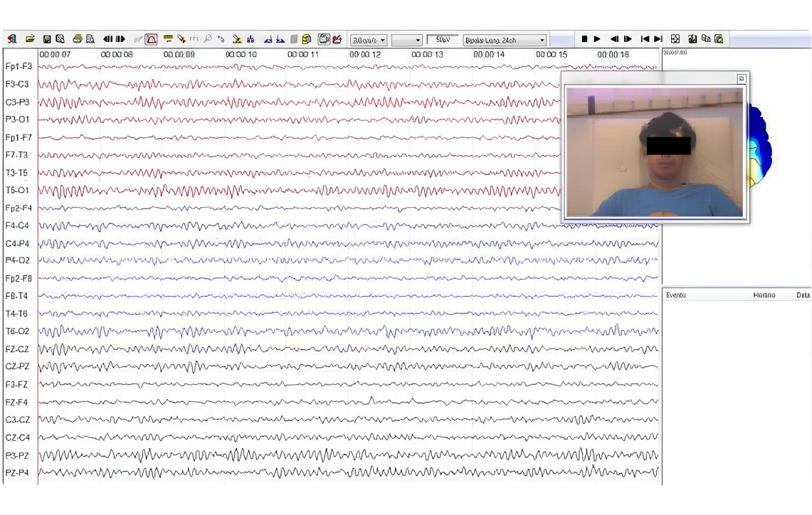Screen dimensions: 812x515
Task: Step backward with the left frame arrow
Action: click(614, 39)
